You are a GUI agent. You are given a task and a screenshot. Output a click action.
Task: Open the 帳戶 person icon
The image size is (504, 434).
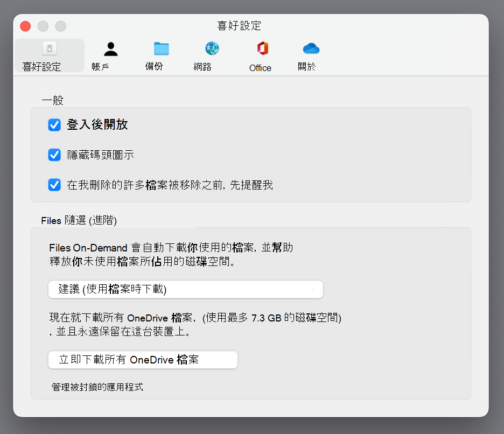111,49
